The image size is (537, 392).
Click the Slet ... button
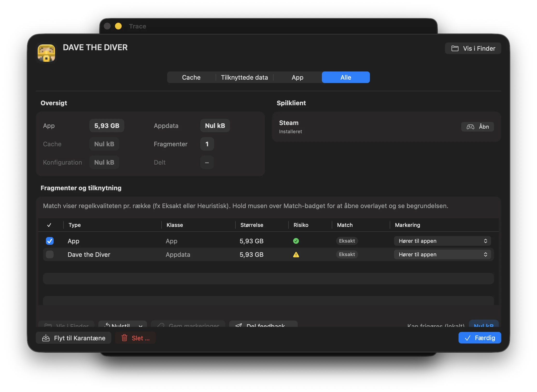135,338
